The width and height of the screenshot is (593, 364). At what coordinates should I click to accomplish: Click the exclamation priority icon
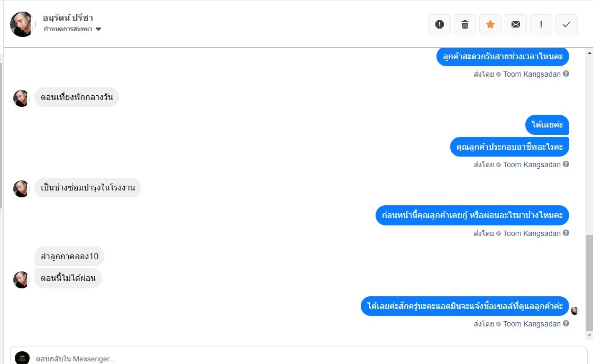[x=541, y=24]
